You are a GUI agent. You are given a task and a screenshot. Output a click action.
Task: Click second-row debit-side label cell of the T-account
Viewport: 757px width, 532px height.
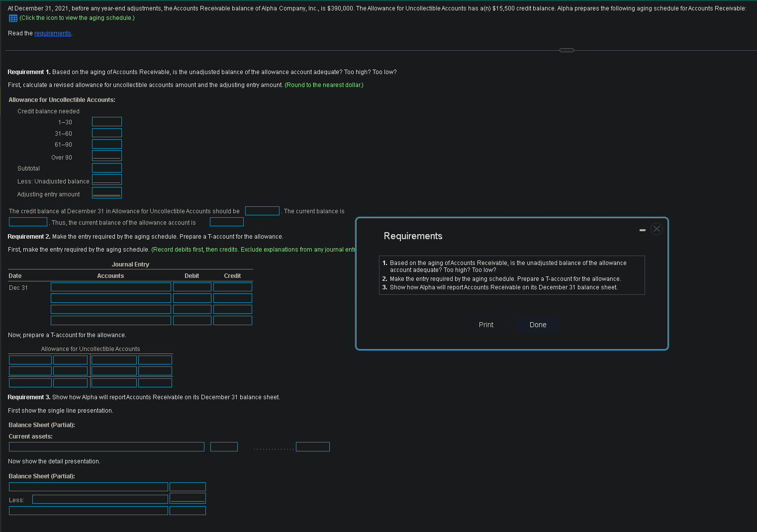(30, 371)
